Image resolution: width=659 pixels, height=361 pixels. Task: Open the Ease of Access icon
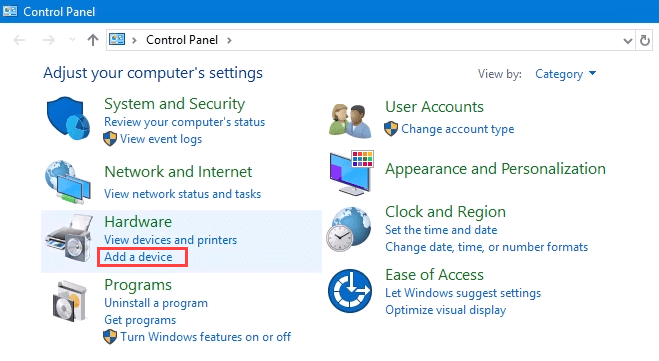(350, 291)
